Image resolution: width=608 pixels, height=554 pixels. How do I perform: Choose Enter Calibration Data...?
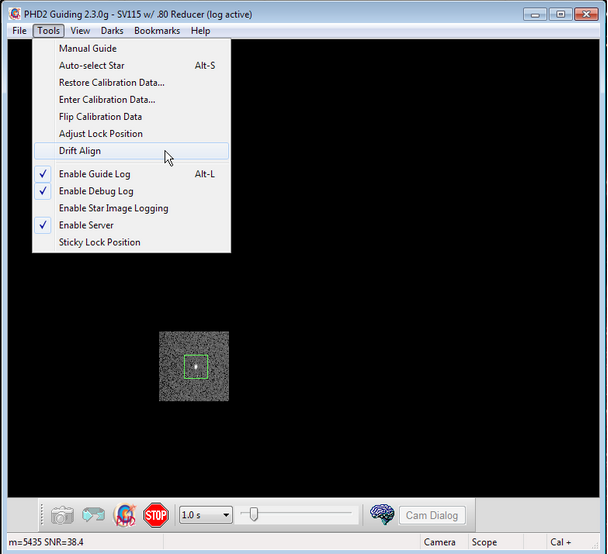[131, 100]
